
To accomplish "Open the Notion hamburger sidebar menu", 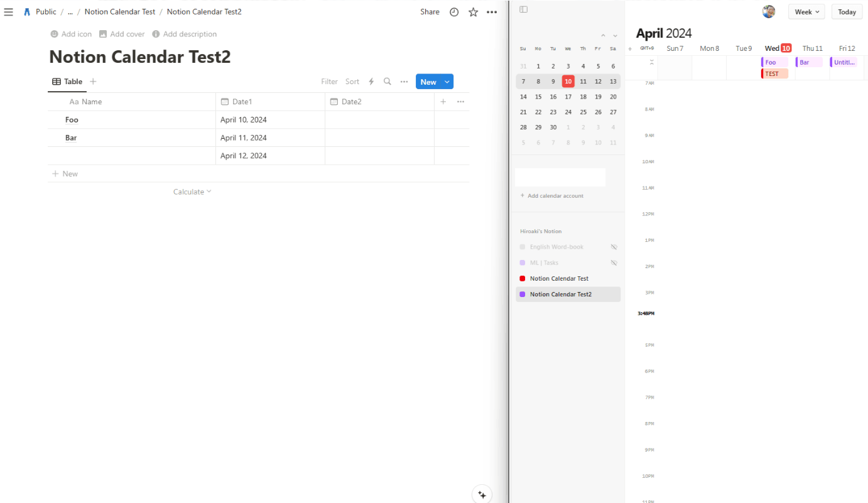I will (x=8, y=12).
